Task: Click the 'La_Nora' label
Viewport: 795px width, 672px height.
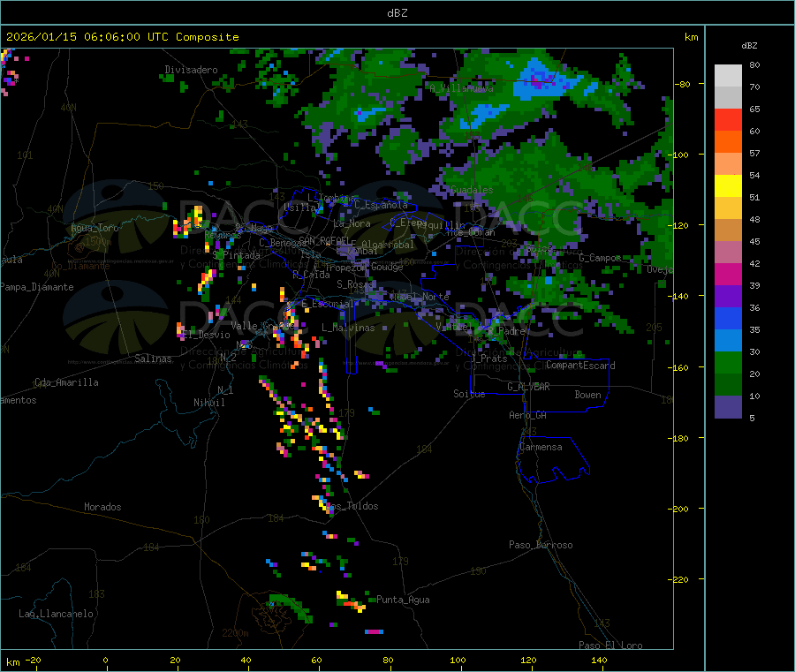Action: (352, 223)
